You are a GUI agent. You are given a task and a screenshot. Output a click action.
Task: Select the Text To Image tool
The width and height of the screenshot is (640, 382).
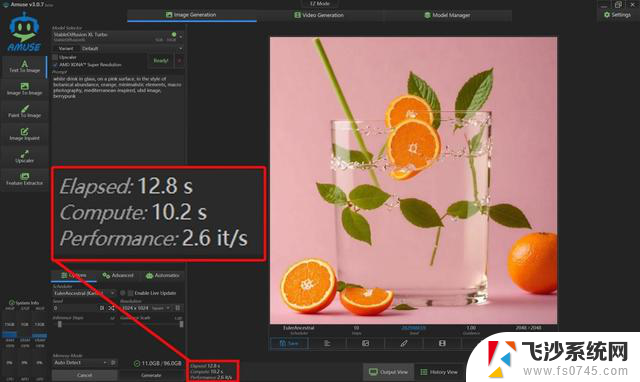tap(24, 67)
